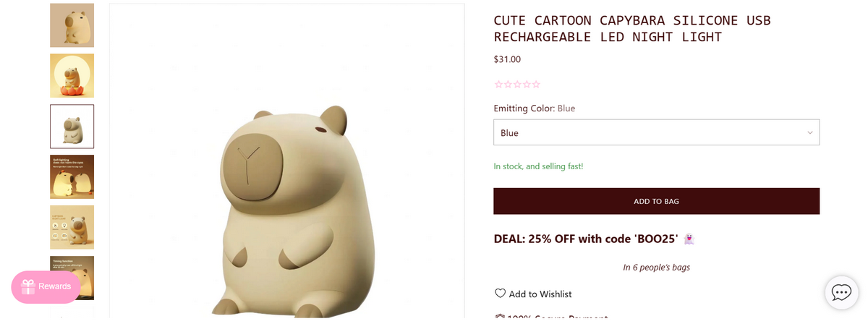
Task: View the Soft lighting thumbnail image
Action: click(72, 176)
